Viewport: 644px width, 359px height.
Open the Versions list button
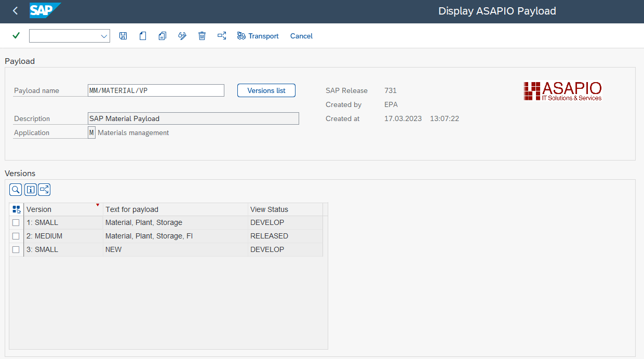pyautogui.click(x=266, y=90)
